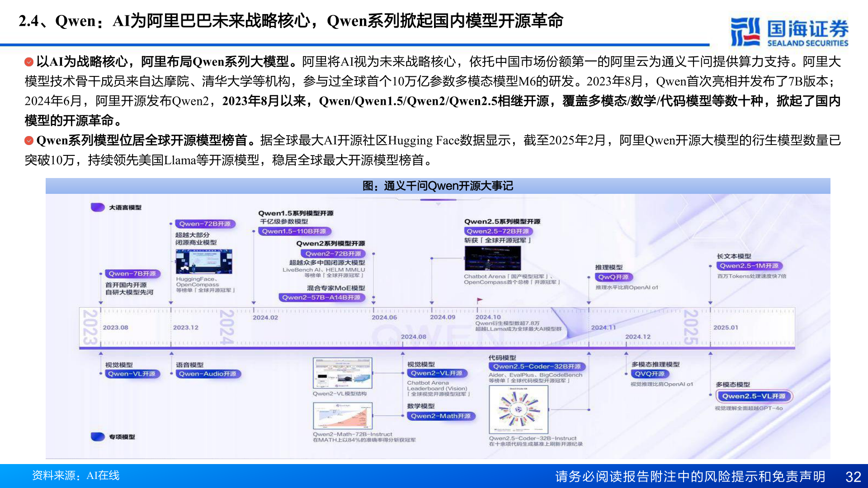
Task: Click the 2024.02 timeline date
Action: coord(265,317)
